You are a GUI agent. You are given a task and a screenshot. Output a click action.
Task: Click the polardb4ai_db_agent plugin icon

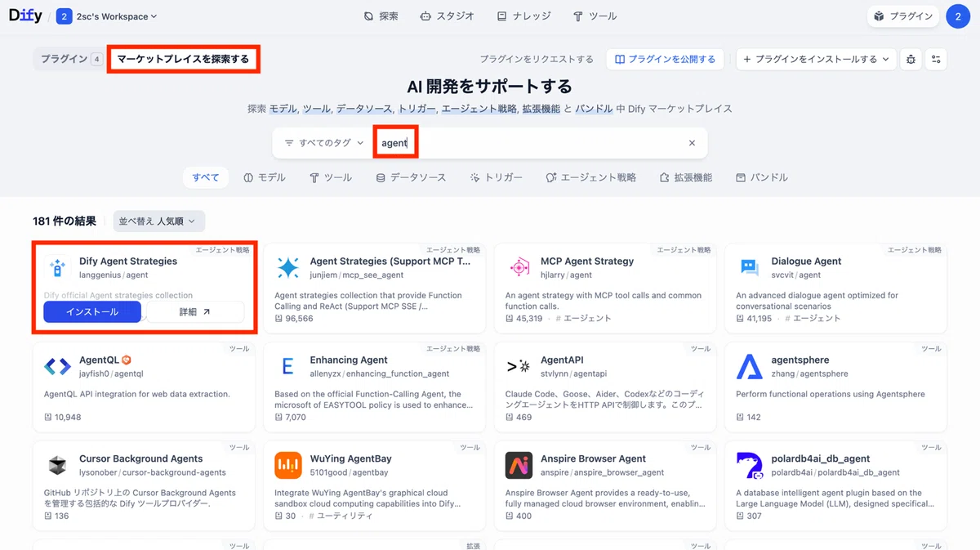pyautogui.click(x=750, y=465)
